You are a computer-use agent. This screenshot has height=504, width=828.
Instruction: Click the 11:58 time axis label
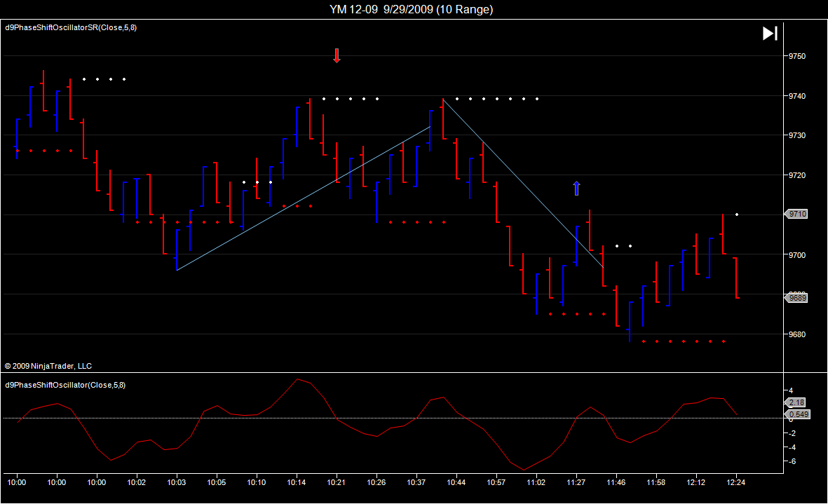click(x=656, y=482)
